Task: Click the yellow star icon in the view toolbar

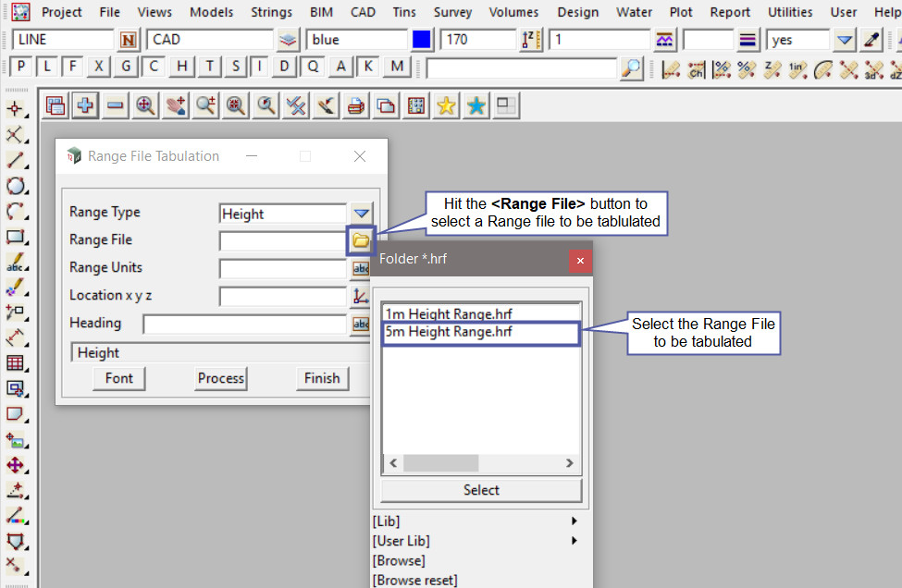Action: [446, 106]
